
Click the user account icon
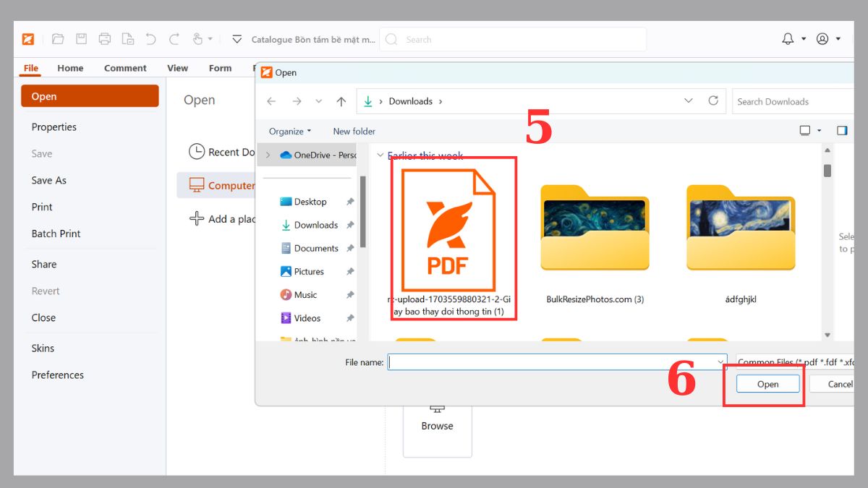(822, 39)
